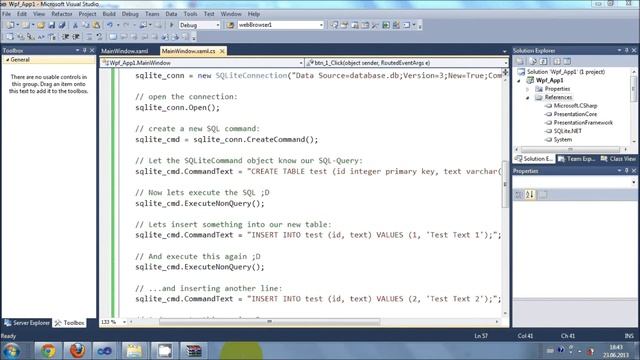Open the Tools menu
640x360 pixels.
pyautogui.click(x=190, y=14)
